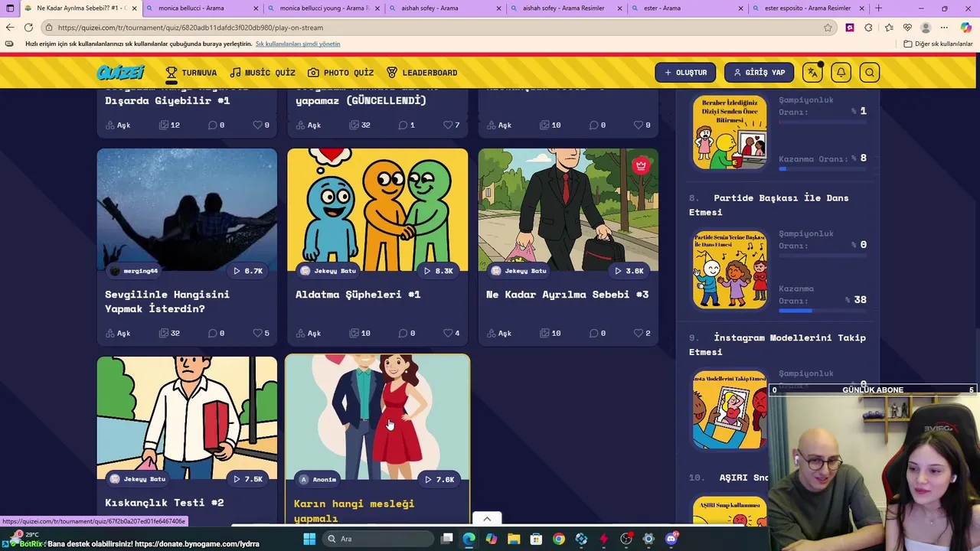
Task: Click author Jekeyy Batu on Kıskançlık Testi #2
Action: 136,479
